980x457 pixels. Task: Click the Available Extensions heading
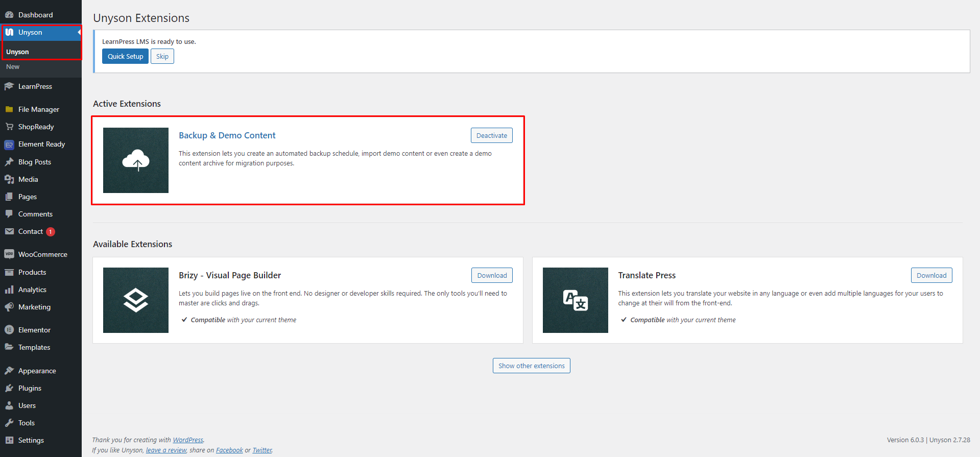(x=133, y=244)
